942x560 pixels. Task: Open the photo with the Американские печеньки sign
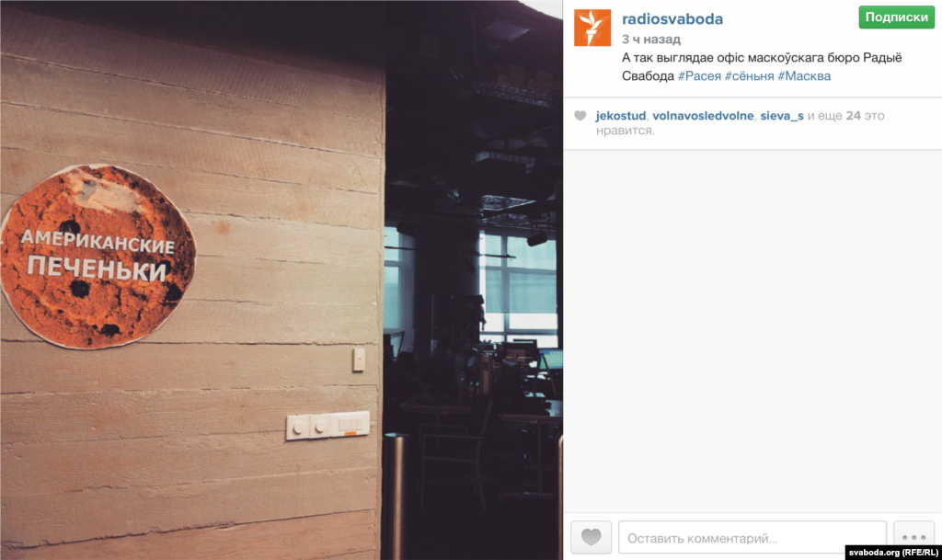point(281,280)
